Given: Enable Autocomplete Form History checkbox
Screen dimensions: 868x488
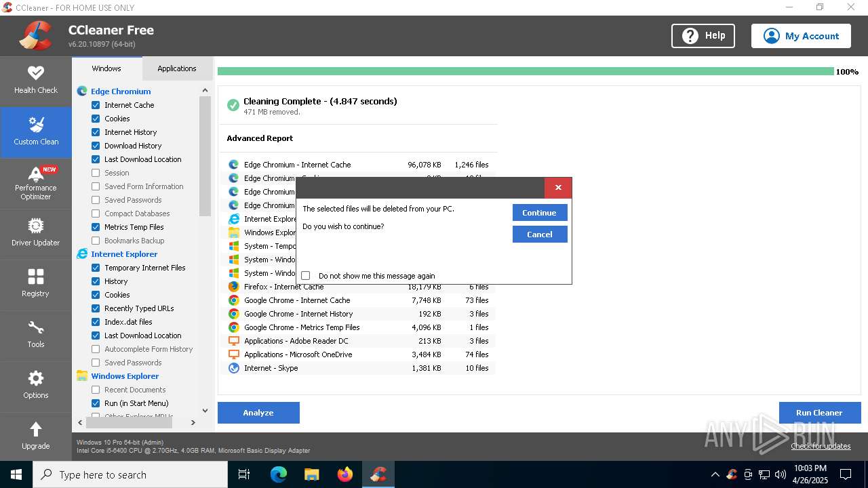Looking at the screenshot, I should pyautogui.click(x=96, y=349).
